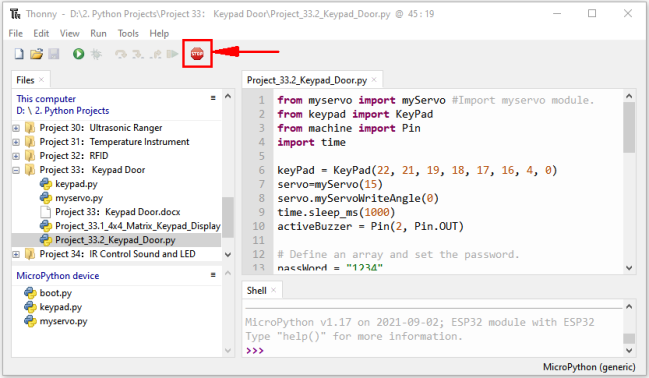Close the Files panel tab

click(x=41, y=79)
